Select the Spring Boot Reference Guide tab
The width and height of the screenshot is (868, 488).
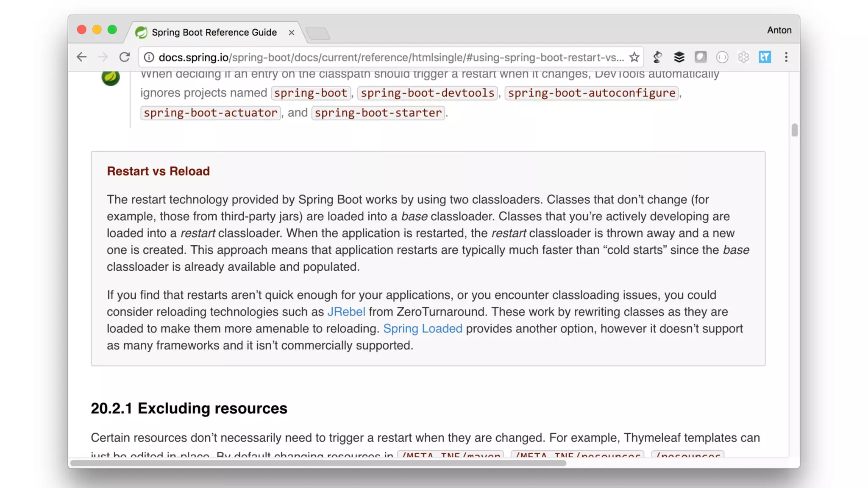(x=214, y=33)
